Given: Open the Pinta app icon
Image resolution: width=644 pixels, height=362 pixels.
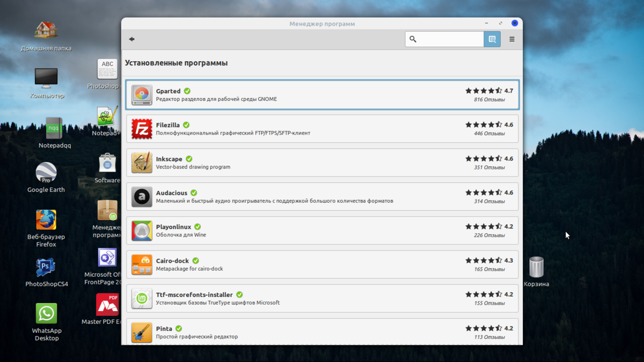Looking at the screenshot, I should tap(142, 333).
